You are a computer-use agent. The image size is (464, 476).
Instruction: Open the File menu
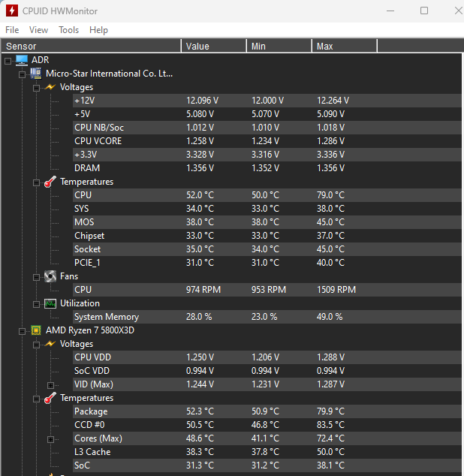click(x=12, y=30)
